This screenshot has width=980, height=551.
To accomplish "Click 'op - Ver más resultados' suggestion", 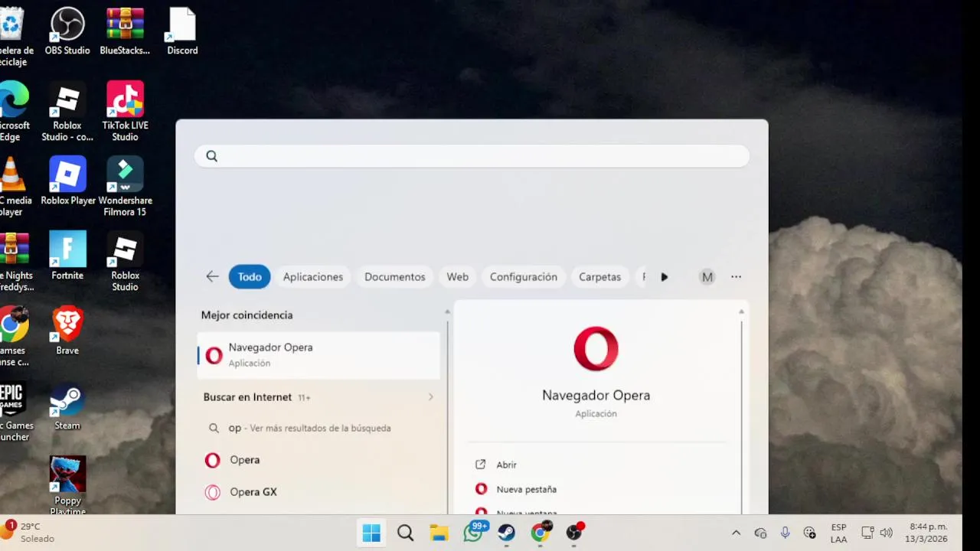I will pos(318,428).
